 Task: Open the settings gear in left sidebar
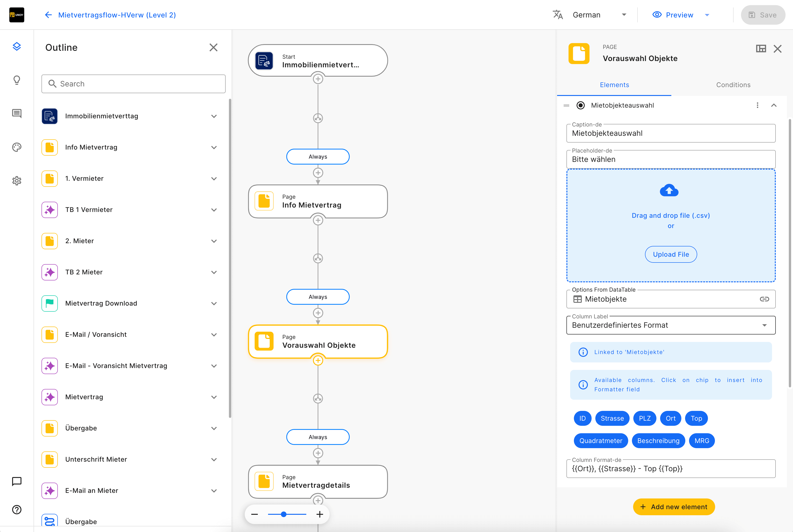17,181
